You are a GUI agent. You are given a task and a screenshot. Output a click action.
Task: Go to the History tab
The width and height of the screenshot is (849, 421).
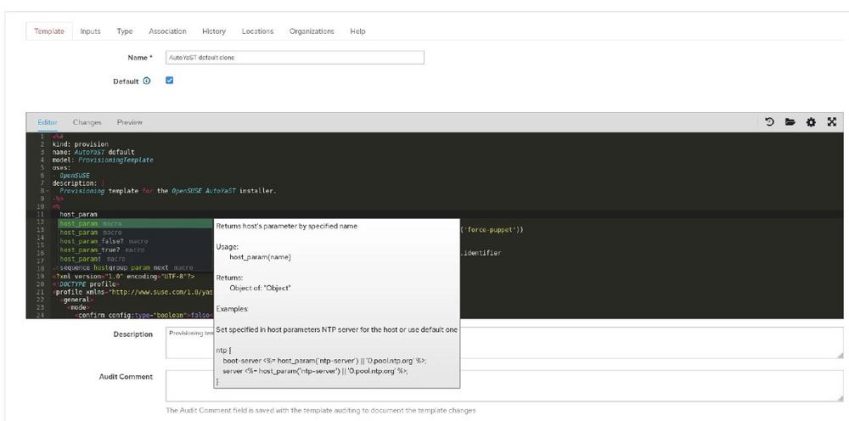click(x=214, y=31)
